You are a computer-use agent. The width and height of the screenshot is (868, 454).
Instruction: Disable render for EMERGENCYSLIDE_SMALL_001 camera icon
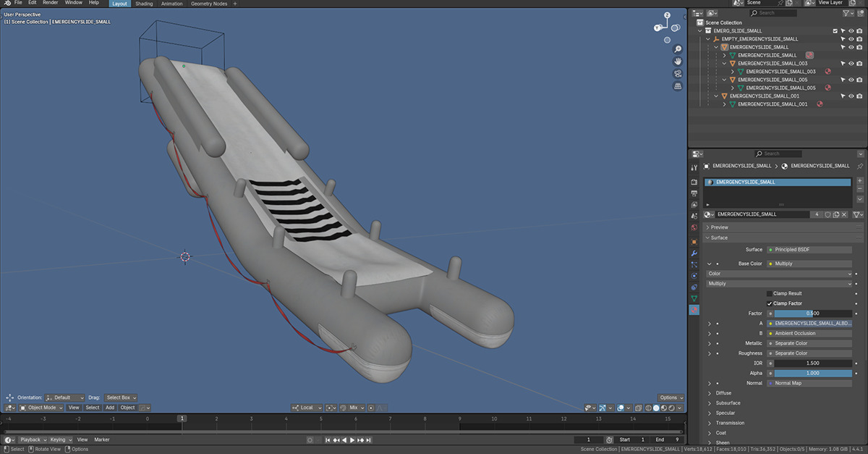coord(859,96)
